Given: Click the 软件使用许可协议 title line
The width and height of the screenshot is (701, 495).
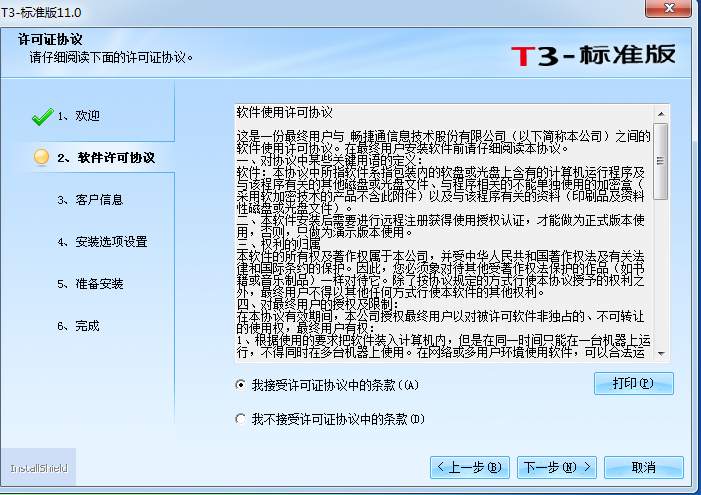Looking at the screenshot, I should pos(284,113).
